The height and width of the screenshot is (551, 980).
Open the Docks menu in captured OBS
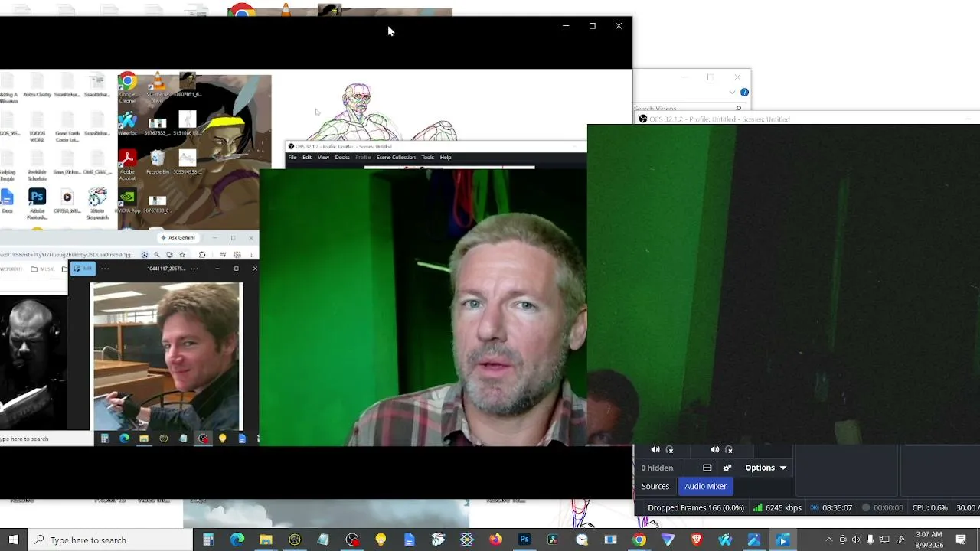coord(342,158)
